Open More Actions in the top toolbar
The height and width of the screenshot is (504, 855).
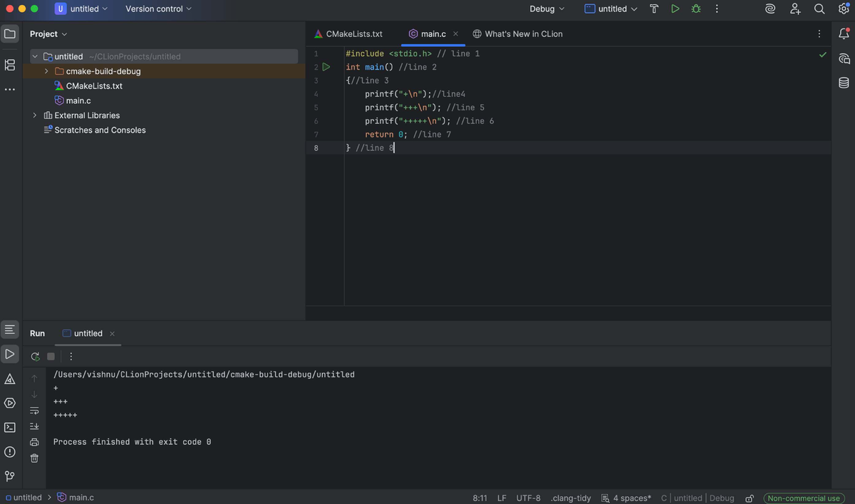point(717,9)
